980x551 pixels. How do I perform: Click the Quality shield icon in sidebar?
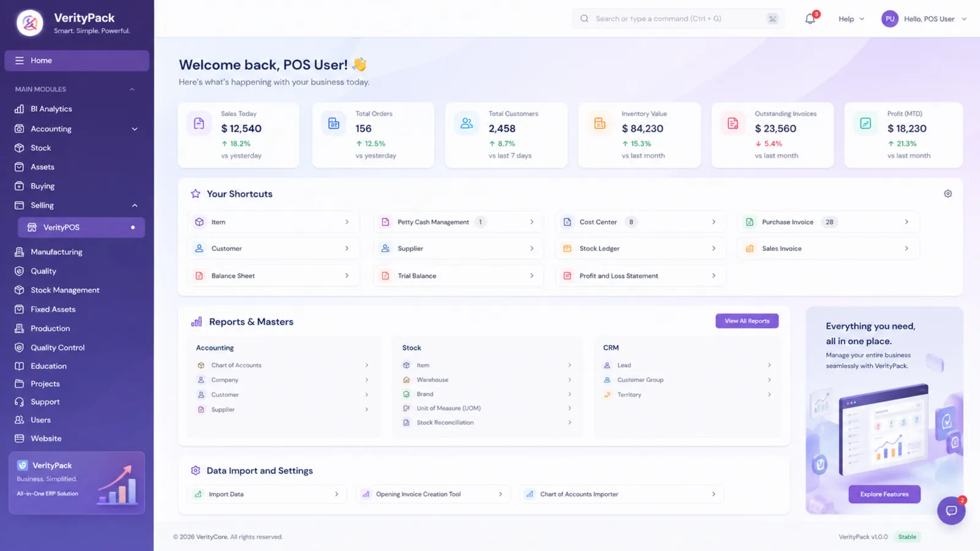tap(19, 271)
